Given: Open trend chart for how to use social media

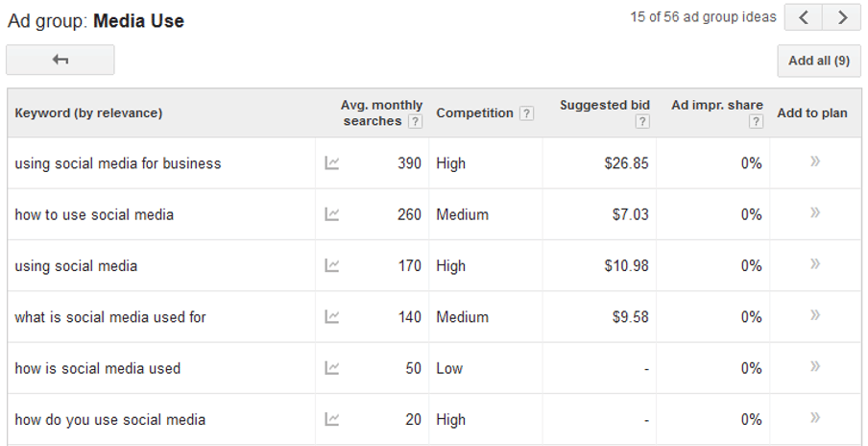Looking at the screenshot, I should pos(331,213).
